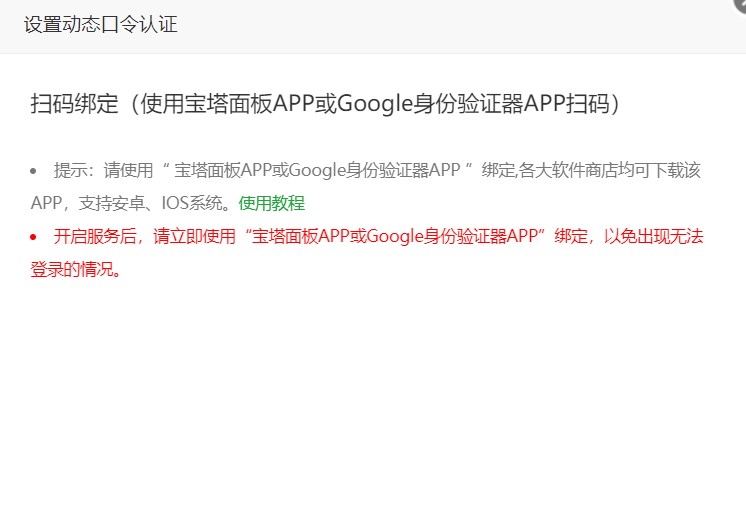Click the 扫码绑定 heading text
This screenshot has width=746, height=511.
[325, 103]
